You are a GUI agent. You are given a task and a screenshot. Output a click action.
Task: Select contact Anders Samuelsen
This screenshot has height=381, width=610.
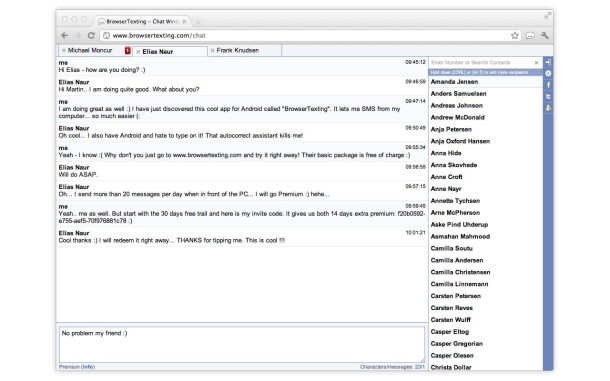coord(486,94)
